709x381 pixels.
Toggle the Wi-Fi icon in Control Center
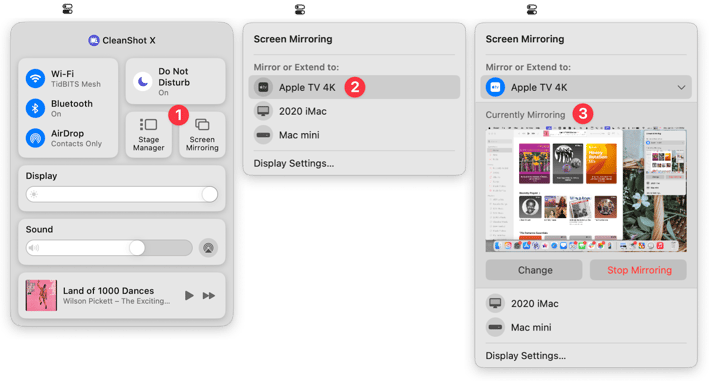pos(35,78)
